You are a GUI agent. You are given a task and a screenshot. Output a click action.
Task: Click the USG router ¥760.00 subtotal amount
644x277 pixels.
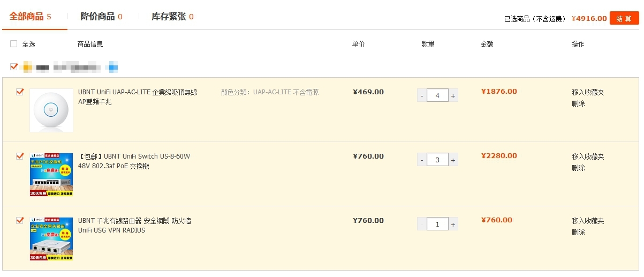pos(497,220)
